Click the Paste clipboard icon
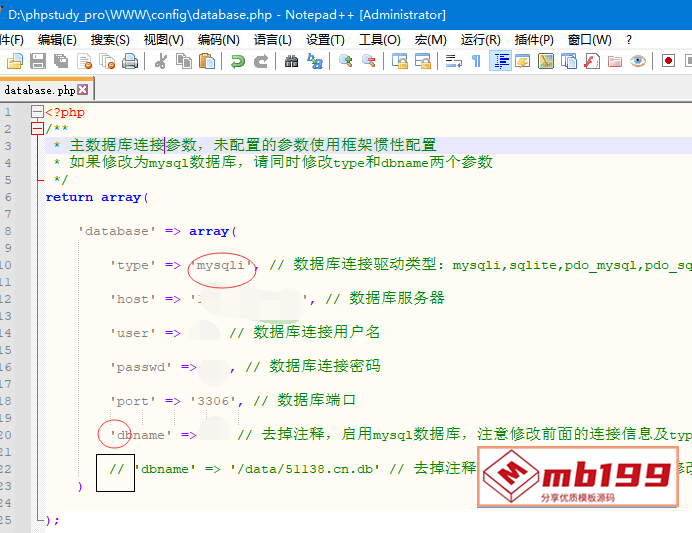This screenshot has width=692, height=533. (x=207, y=62)
